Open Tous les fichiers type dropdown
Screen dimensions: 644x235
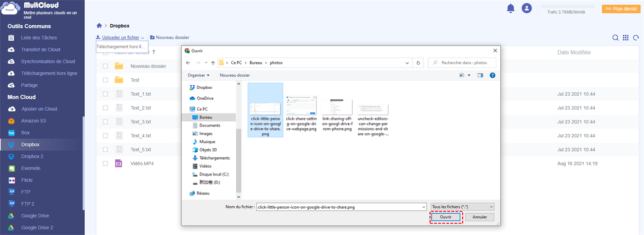pos(463,207)
